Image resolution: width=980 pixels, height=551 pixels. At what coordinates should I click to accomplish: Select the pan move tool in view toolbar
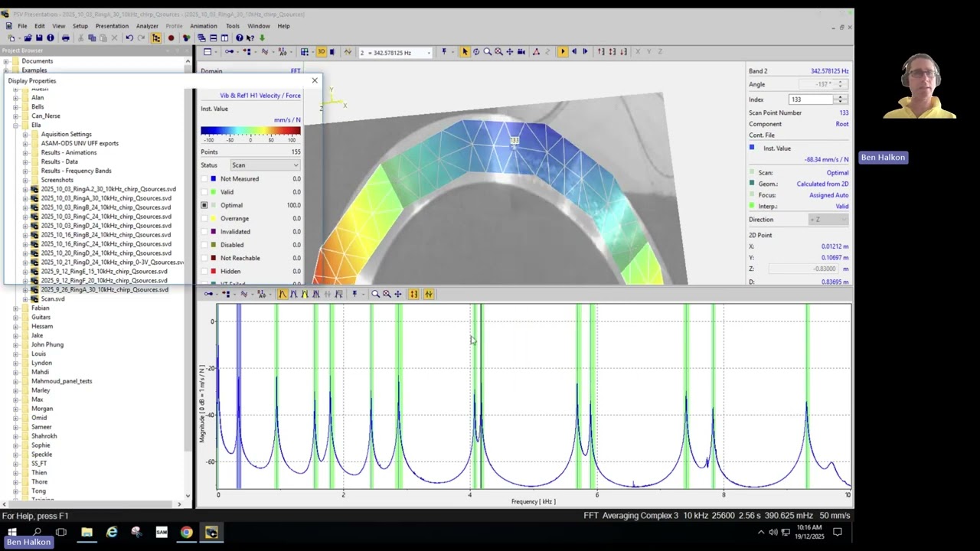pos(510,52)
